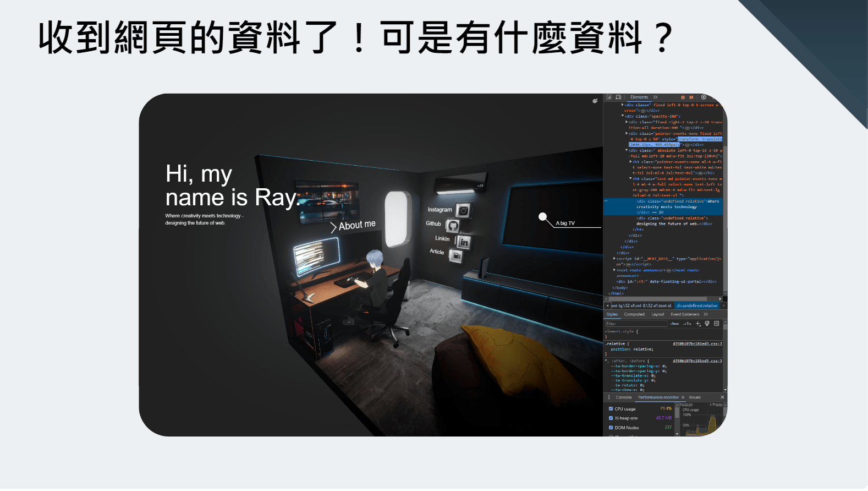Expand the h1 pointer-events-none node
Viewport: 868px width, 491px height.
click(x=630, y=162)
